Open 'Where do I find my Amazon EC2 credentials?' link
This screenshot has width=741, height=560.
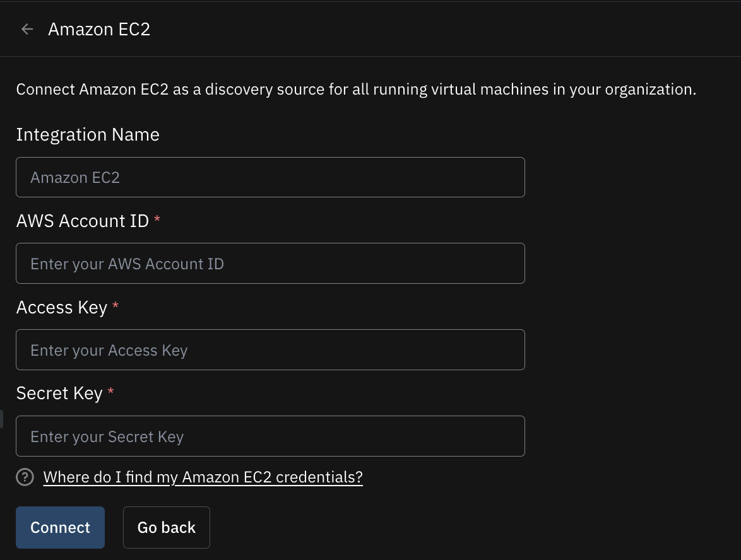(x=203, y=477)
